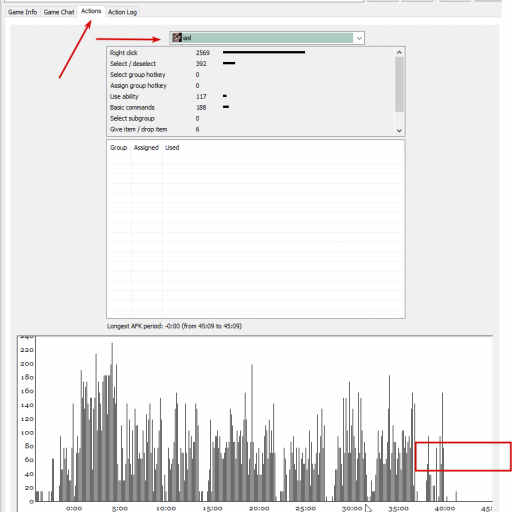512x512 pixels.
Task: Open the Action Log tab
Action: [x=122, y=12]
